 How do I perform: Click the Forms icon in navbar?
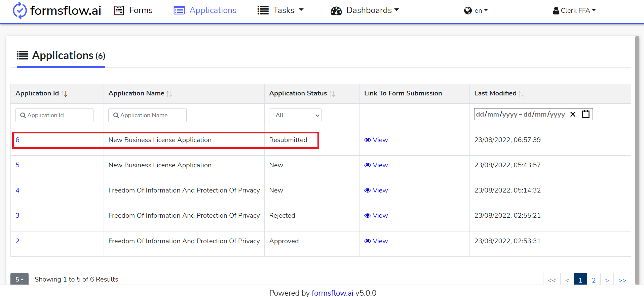click(119, 10)
